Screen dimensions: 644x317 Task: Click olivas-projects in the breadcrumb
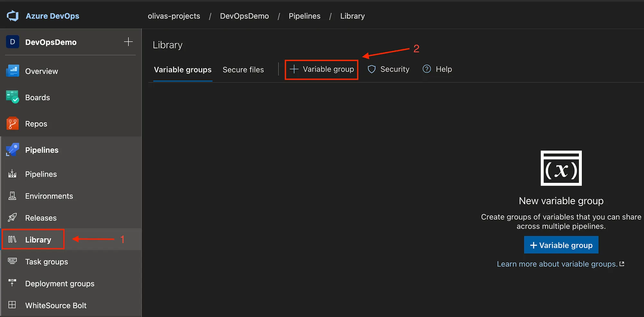point(174,16)
